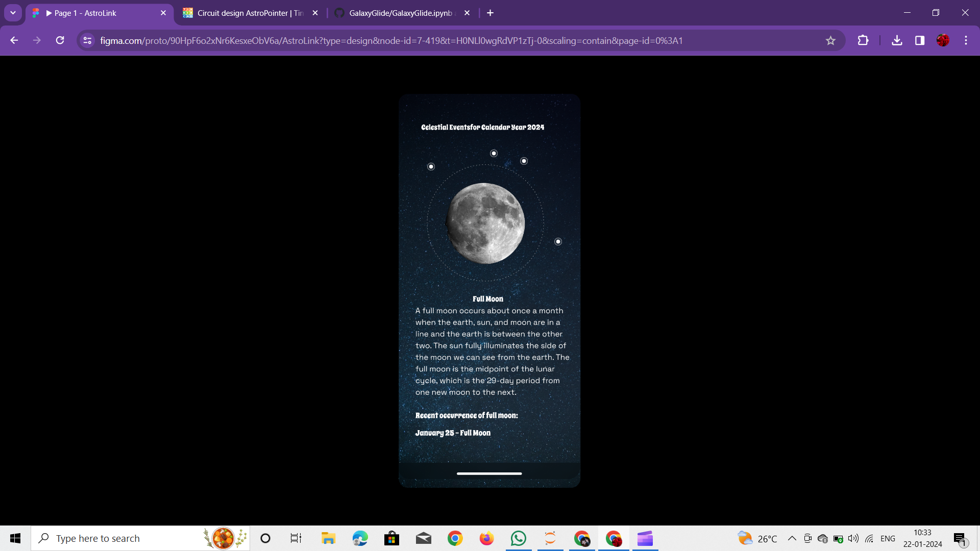This screenshot has height=551, width=980.
Task: Select the leftmost orbit radio dot
Action: click(x=431, y=167)
